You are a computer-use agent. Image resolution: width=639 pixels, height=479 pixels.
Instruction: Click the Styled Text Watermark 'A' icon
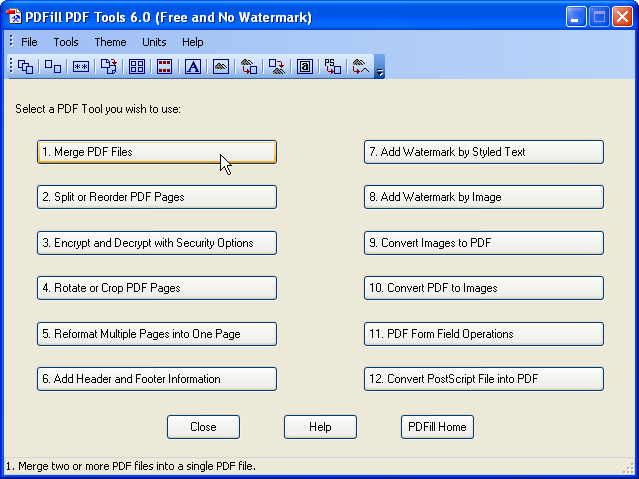click(x=193, y=66)
